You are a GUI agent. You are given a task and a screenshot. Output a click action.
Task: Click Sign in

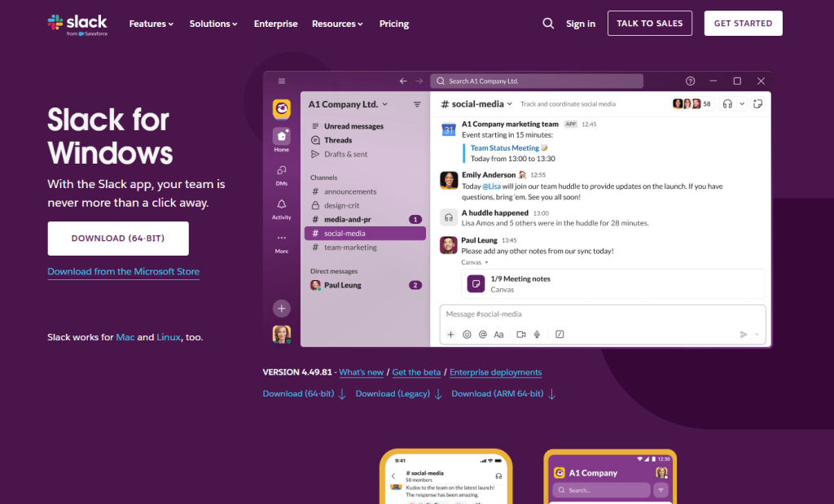point(580,24)
